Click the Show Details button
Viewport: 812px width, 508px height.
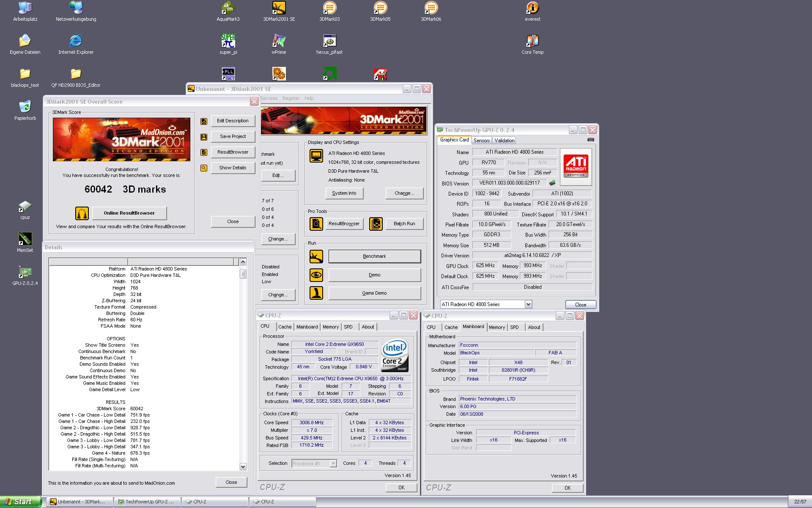click(233, 168)
